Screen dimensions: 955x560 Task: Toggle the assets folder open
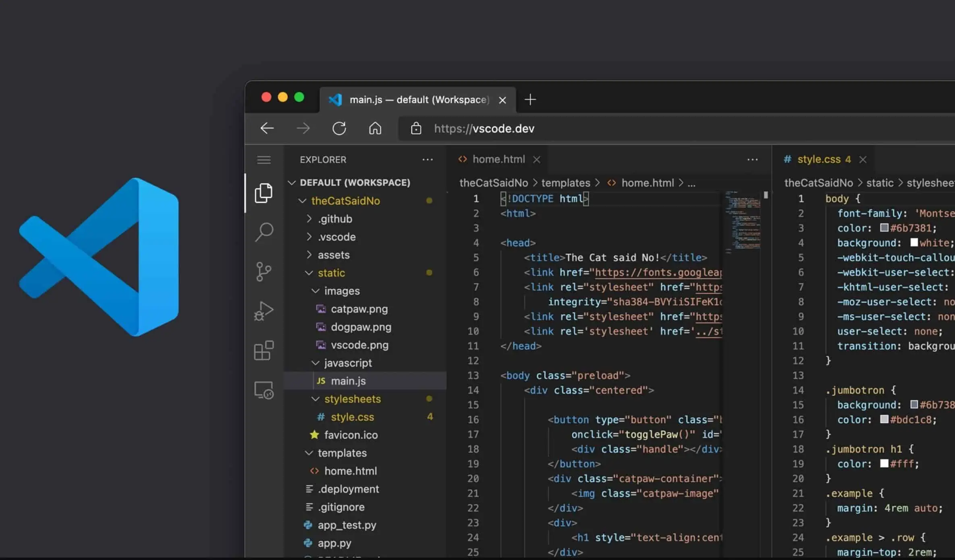pyautogui.click(x=333, y=254)
